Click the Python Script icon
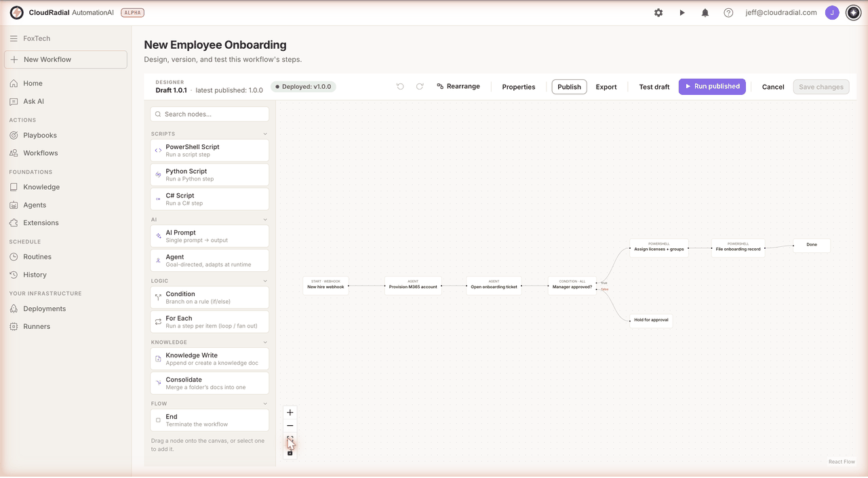 158,175
